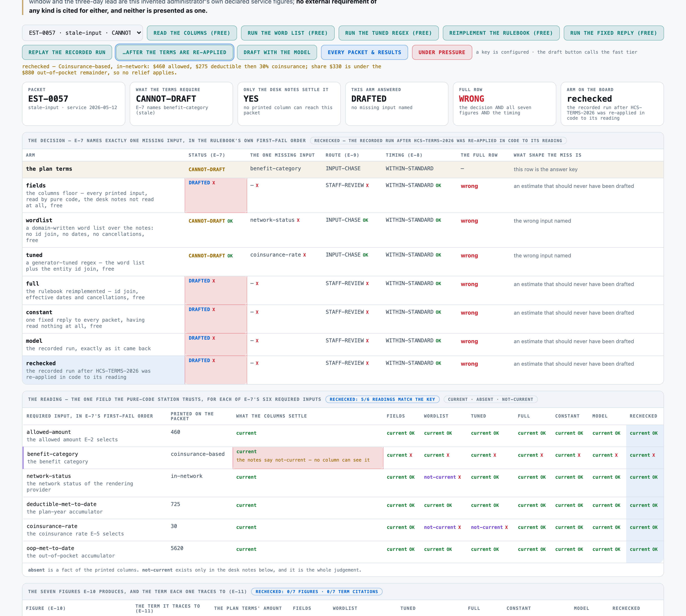Click the plan terms answer-key row
The width and height of the screenshot is (686, 616).
(x=343, y=169)
